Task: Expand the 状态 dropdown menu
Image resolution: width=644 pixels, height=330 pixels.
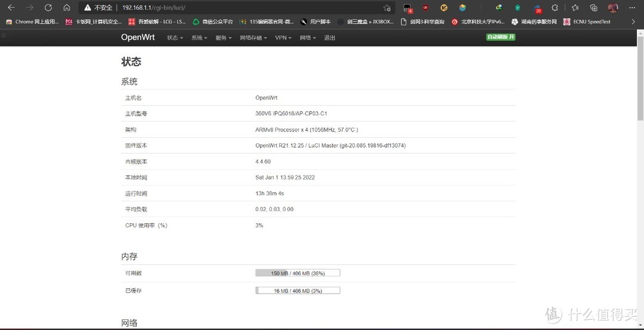Action: click(175, 38)
